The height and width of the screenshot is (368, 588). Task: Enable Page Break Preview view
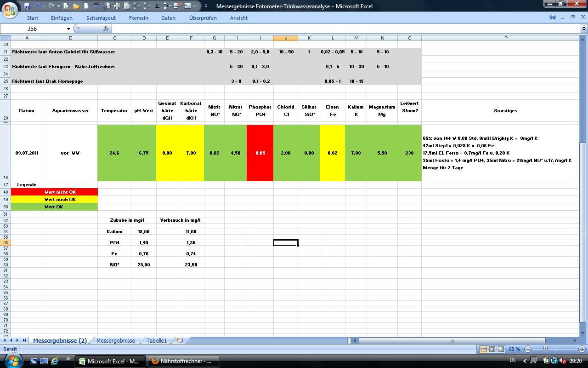[501, 350]
